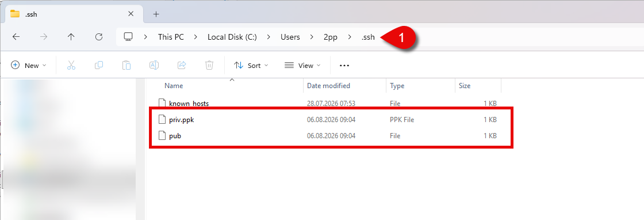Viewport: 644px width, 220px height.
Task: Navigate to This PC breadcrumb
Action: pyautogui.click(x=171, y=37)
